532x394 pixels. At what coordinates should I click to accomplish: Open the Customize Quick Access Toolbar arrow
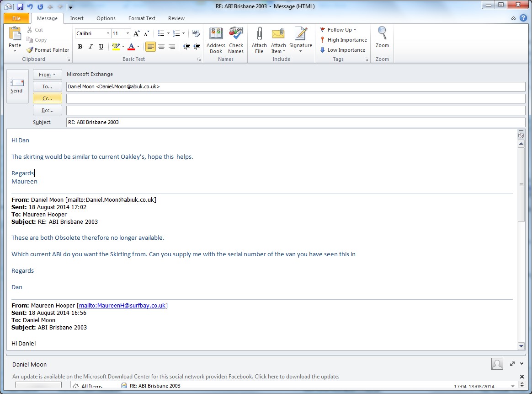click(70, 7)
